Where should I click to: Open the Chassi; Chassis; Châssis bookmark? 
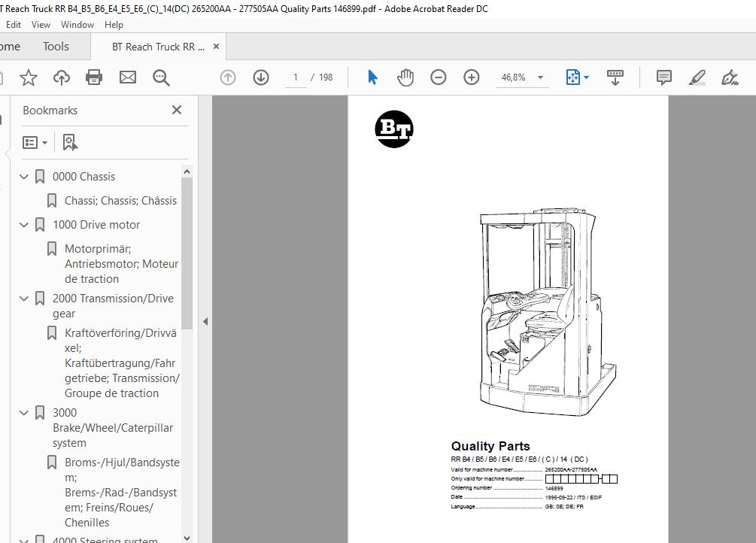pyautogui.click(x=120, y=201)
